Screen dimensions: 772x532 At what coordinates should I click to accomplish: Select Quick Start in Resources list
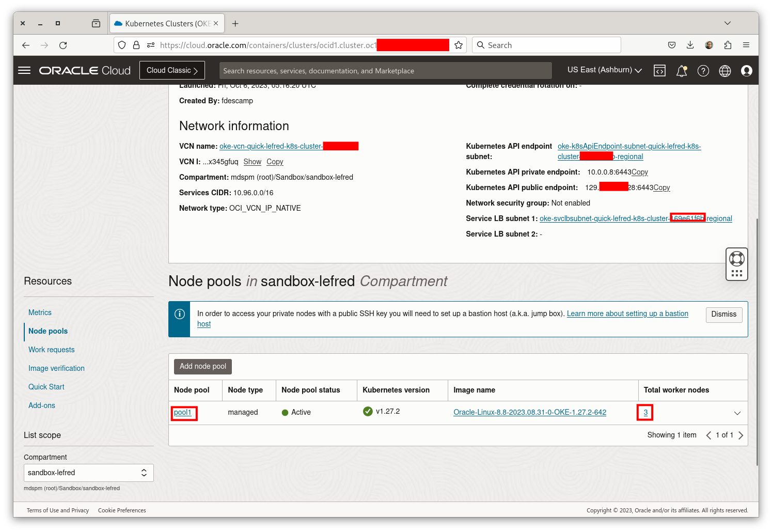(x=46, y=387)
